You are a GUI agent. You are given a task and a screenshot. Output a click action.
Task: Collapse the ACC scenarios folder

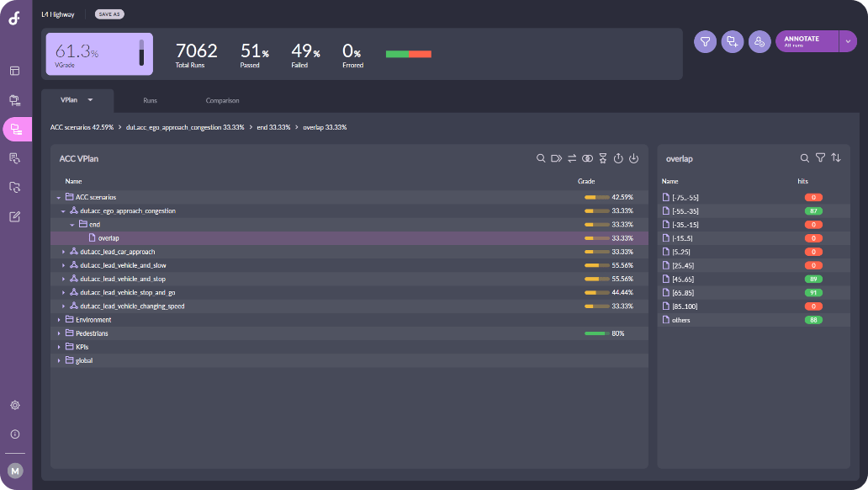click(59, 197)
